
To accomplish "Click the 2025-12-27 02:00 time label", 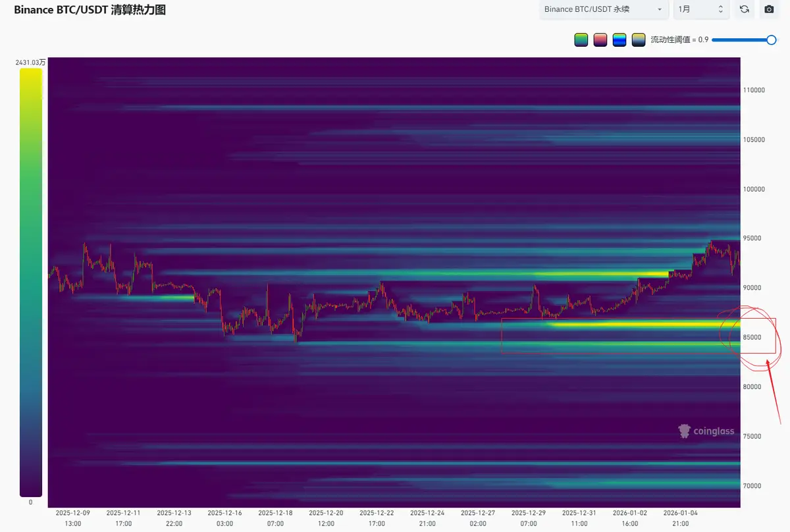I will point(478,518).
